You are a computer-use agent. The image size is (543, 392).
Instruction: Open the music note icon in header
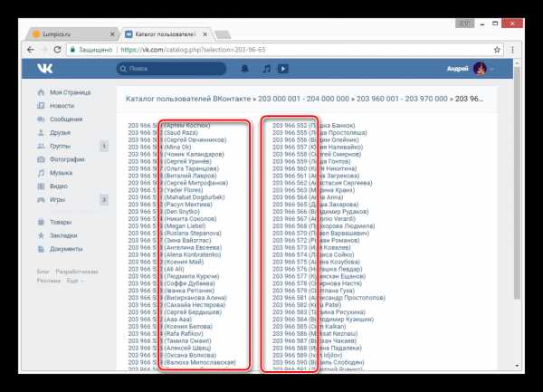click(266, 69)
